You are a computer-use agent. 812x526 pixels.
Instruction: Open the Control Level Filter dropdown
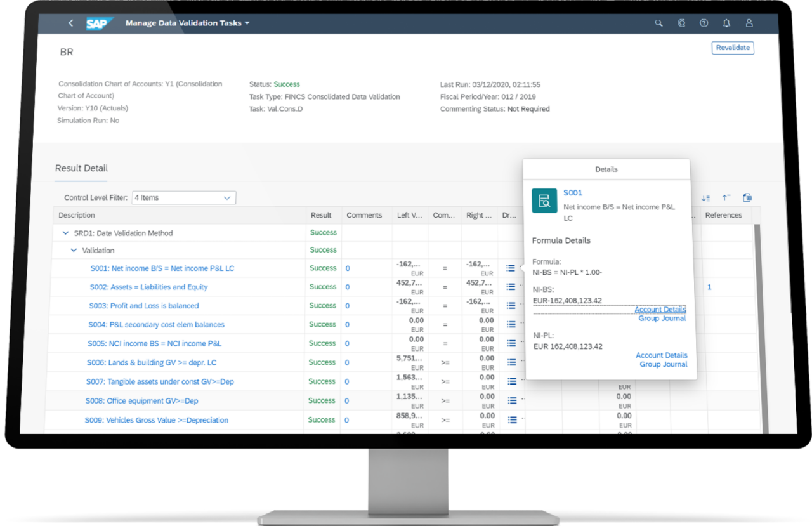(227, 197)
